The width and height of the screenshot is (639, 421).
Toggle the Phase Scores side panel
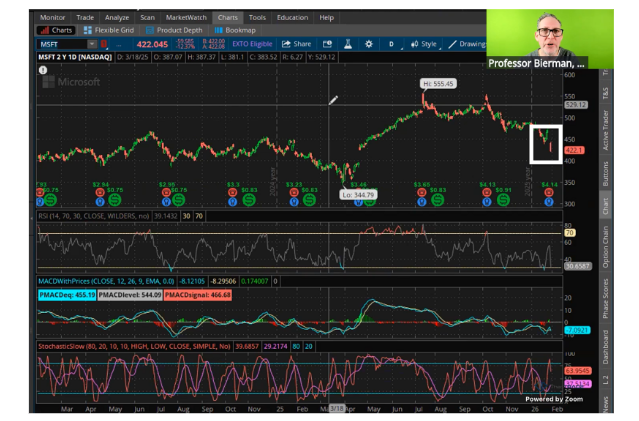point(606,298)
